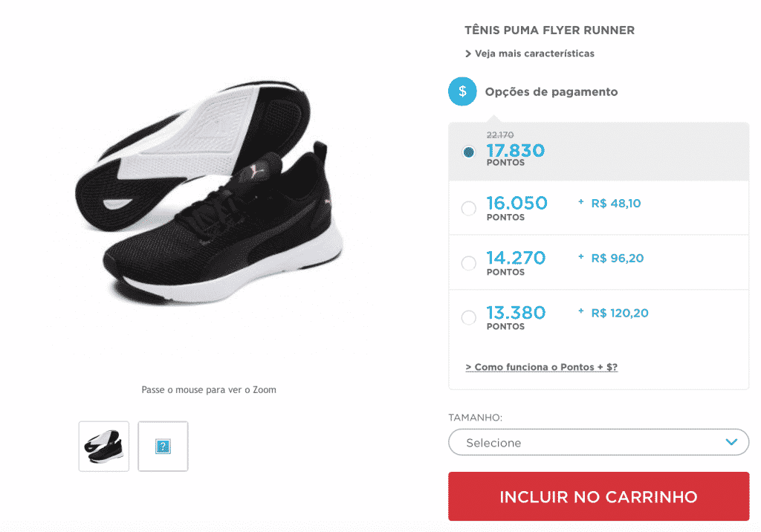Click the main Puma shoe product image
The height and width of the screenshot is (532, 761).
tap(208, 201)
